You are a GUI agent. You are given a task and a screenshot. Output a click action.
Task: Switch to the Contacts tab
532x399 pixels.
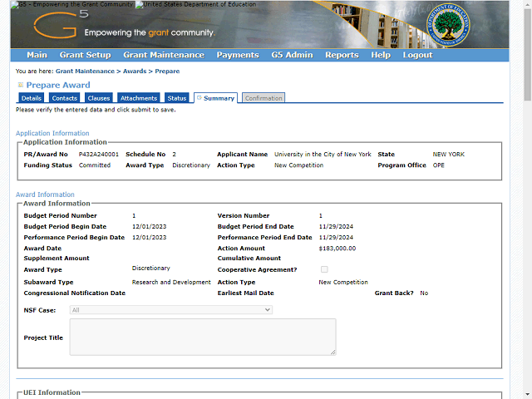(65, 98)
